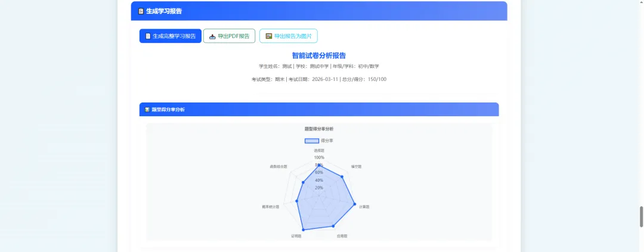The width and height of the screenshot is (644, 252).
Task: Export the report via 导出PDF报告
Action: 229,36
